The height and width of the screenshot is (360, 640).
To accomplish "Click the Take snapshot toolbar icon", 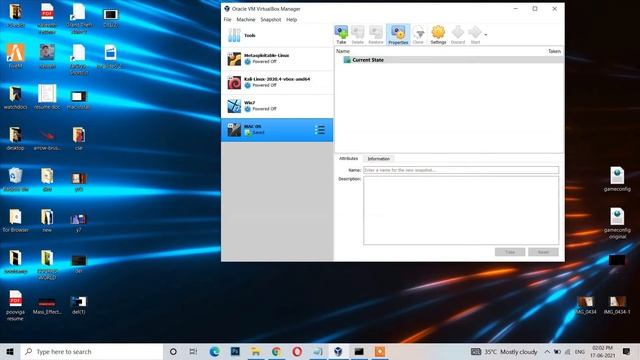I will click(x=341, y=35).
